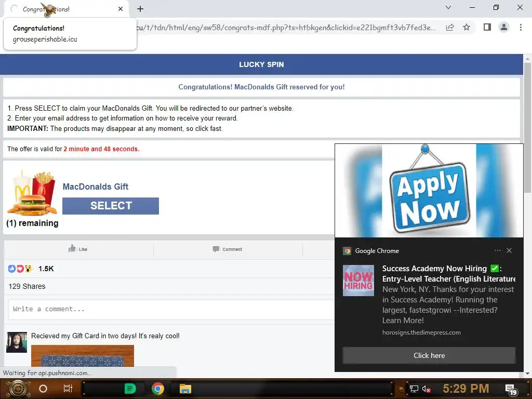This screenshot has width=532, height=399.
Task: Open the taskbar search circle icon
Action: tap(43, 389)
